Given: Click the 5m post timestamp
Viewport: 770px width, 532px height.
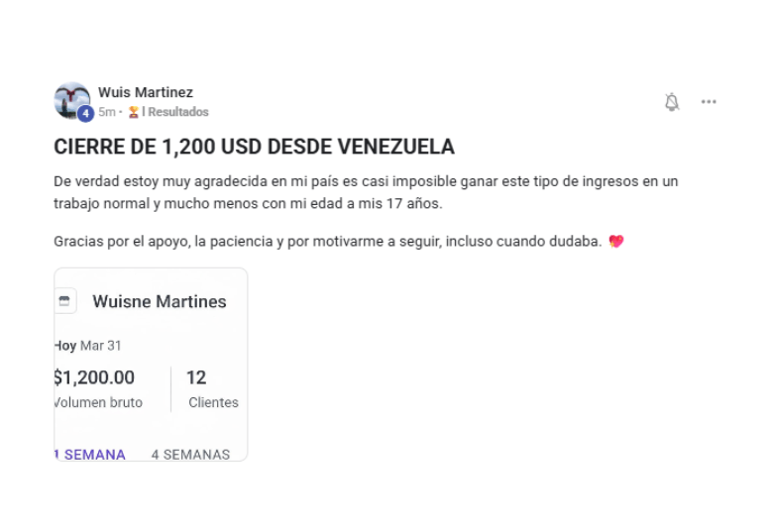Looking at the screenshot, I should point(106,112).
